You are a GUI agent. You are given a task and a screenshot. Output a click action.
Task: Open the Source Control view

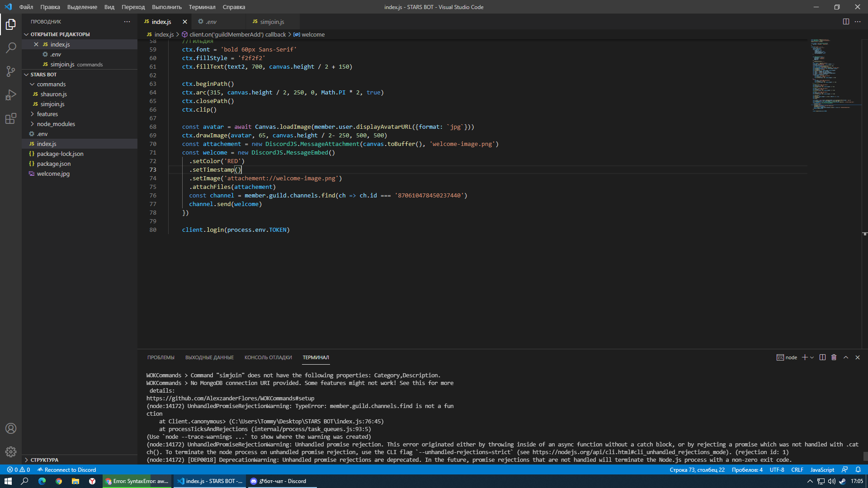11,71
